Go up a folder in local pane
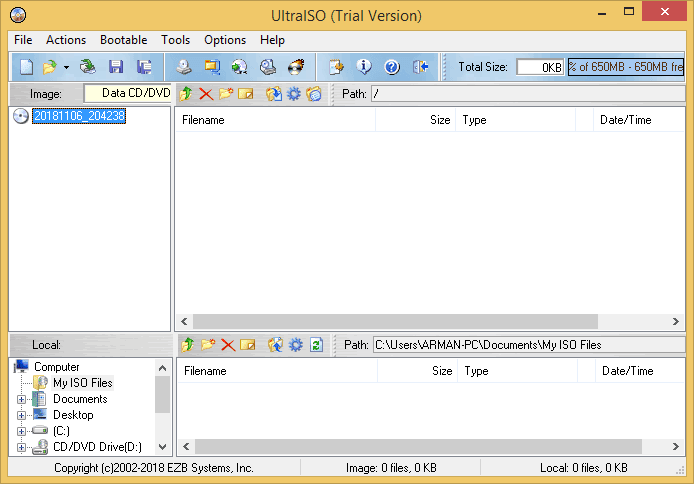Viewport: 694px width, 484px height. pos(188,345)
